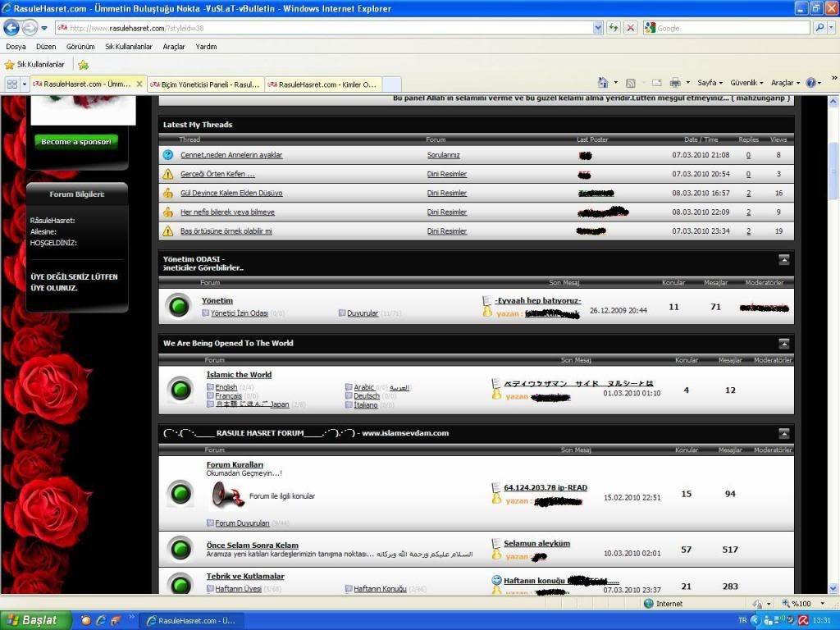
Task: Open thread Gül Deyince Kalem Elden Düşüyo
Action: point(231,194)
